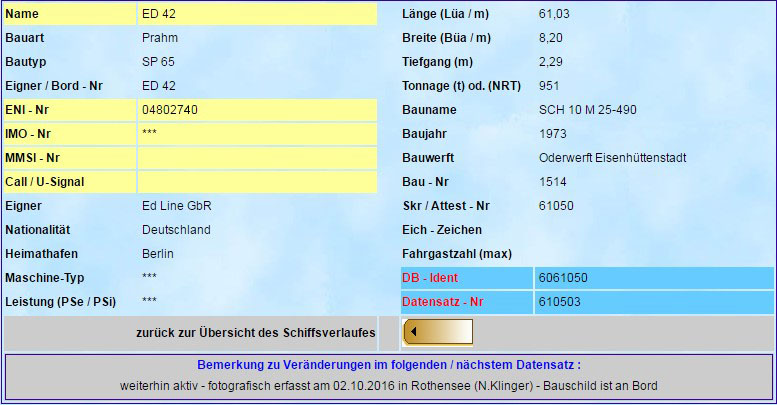Click the red DB - Ident label
Viewport: 777px width, 405px height.
coord(435,278)
